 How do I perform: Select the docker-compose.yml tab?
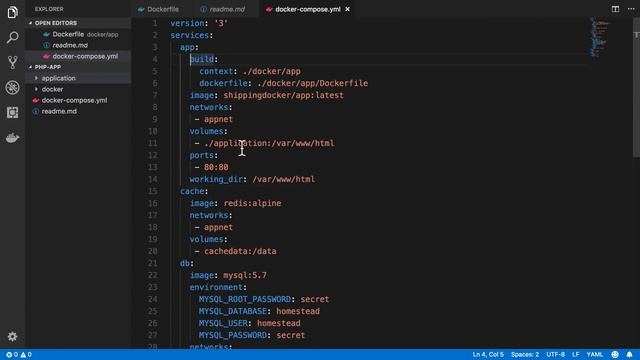pos(308,9)
